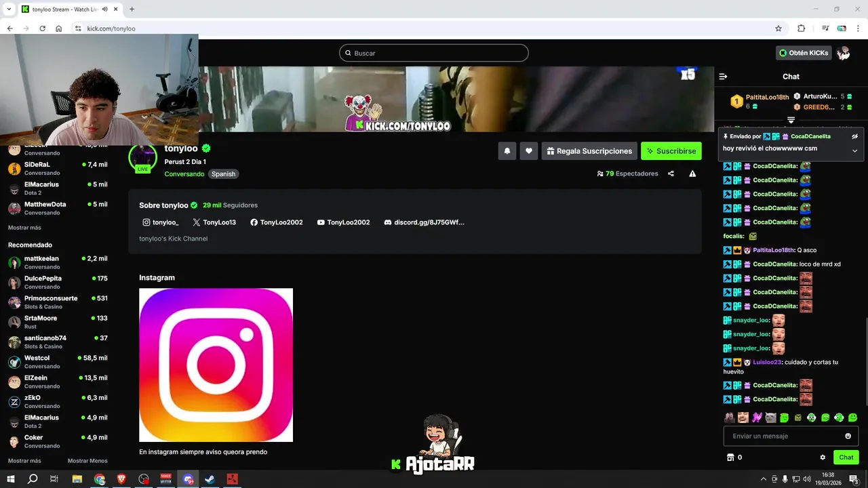This screenshot has height=488, width=868.
Task: Follow tonyloo with the heart icon
Action: click(529, 151)
